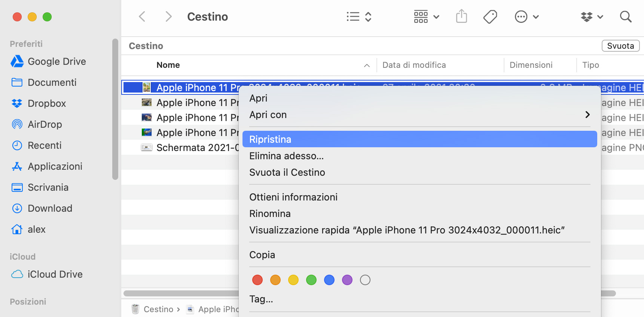The height and width of the screenshot is (317, 644).
Task: Go forward with the right chevron
Action: pos(169,16)
